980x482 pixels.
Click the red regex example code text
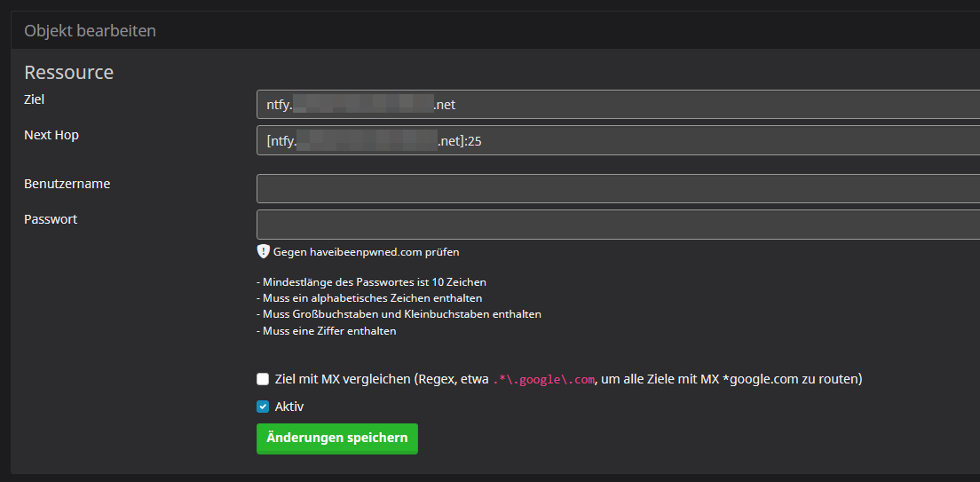543,380
